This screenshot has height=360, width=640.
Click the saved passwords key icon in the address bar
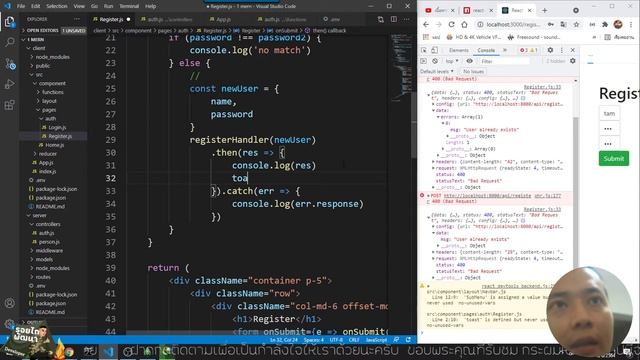click(551, 24)
